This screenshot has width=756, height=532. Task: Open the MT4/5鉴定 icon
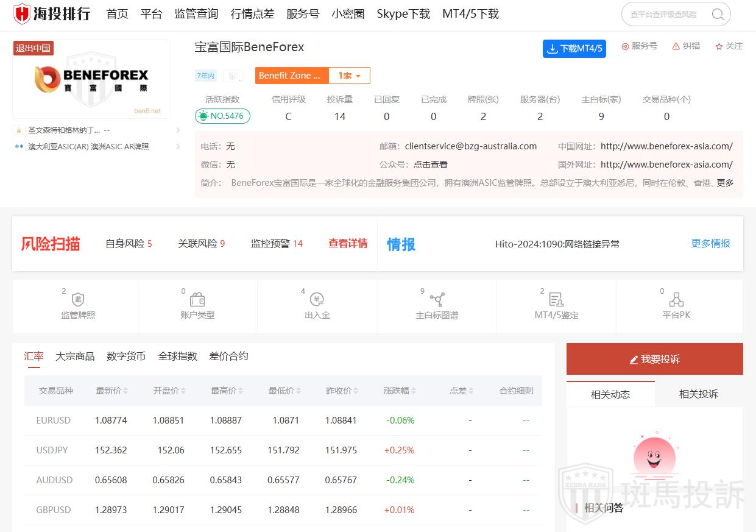pyautogui.click(x=556, y=300)
